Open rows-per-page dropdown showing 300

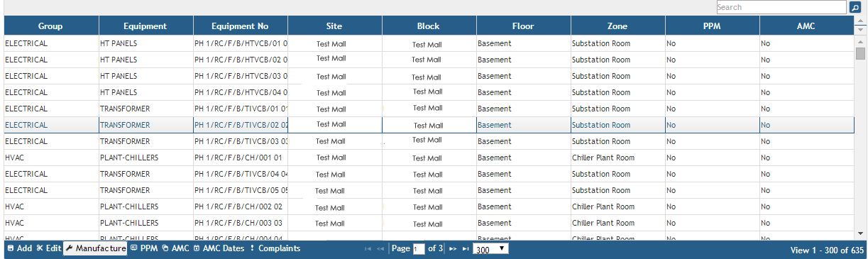(x=490, y=249)
